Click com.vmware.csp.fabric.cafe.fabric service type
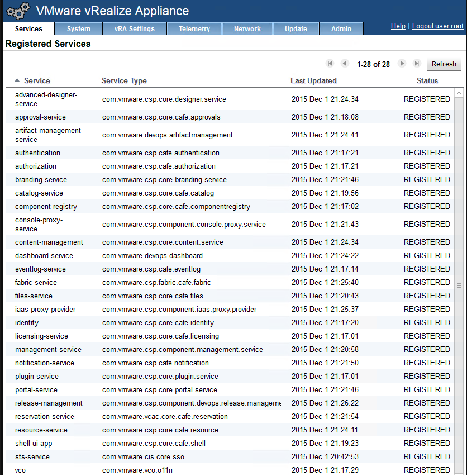 coord(156,282)
